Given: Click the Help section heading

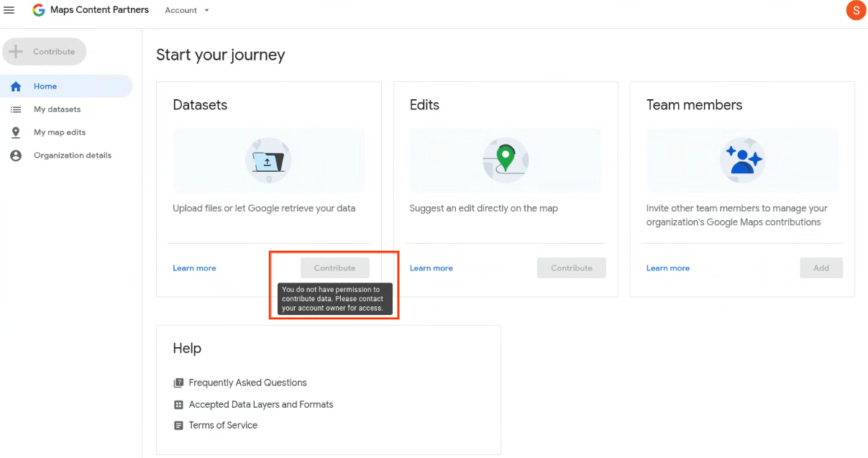Looking at the screenshot, I should (187, 349).
